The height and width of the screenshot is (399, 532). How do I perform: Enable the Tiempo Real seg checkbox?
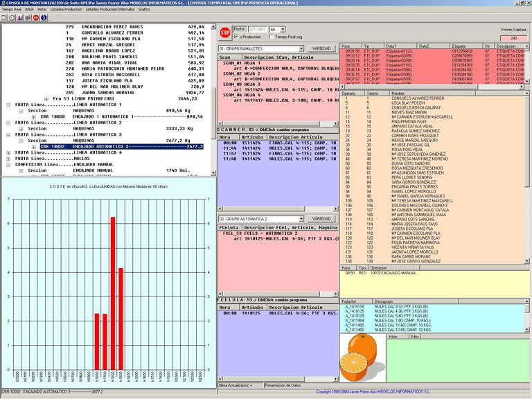[x=271, y=37]
